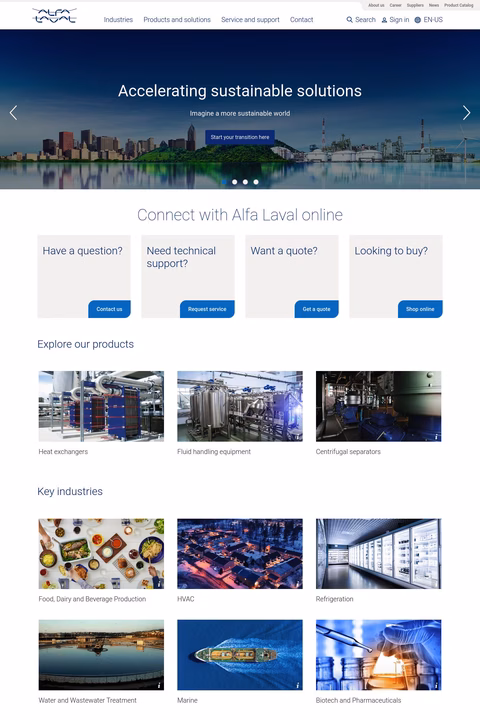
Task: Click the search magnifier icon
Action: [350, 20]
